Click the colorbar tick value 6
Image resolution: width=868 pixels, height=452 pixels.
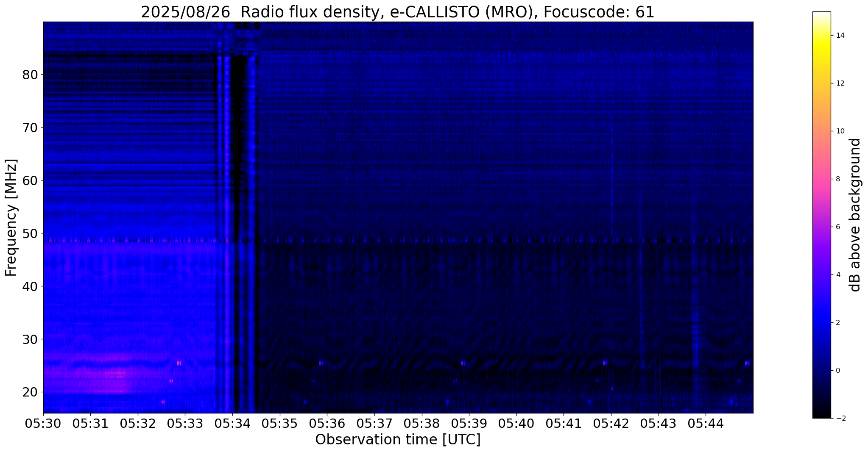[x=838, y=227]
